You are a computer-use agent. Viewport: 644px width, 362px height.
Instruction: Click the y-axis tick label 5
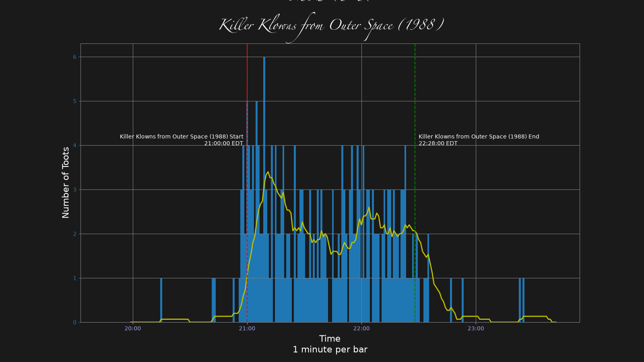pos(74,101)
